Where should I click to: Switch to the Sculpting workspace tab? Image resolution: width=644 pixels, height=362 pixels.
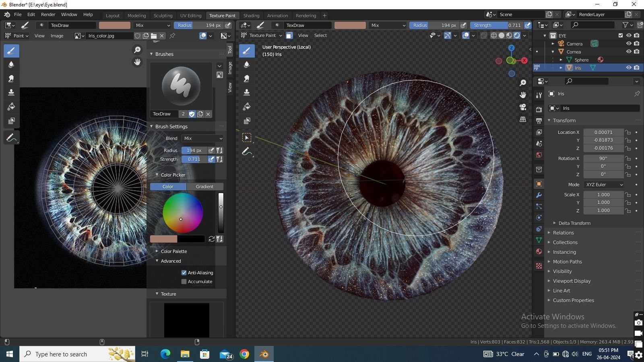163,16
